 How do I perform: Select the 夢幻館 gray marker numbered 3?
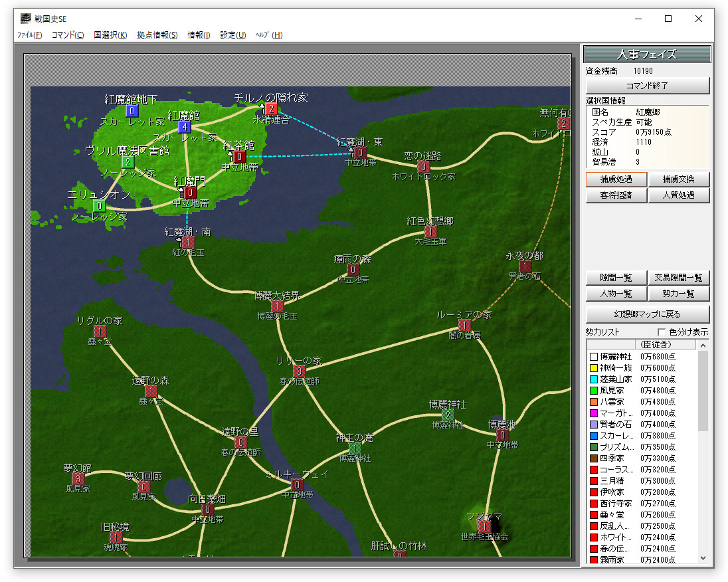(78, 478)
